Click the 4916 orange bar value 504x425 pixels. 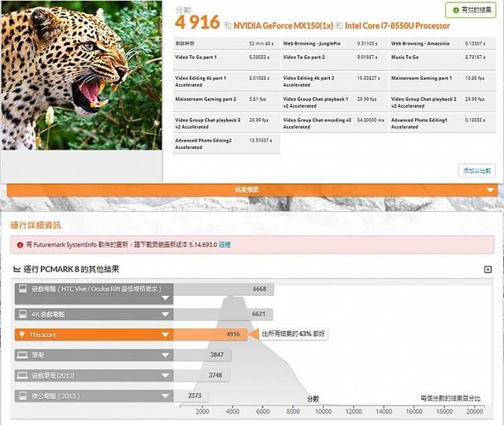tap(233, 334)
